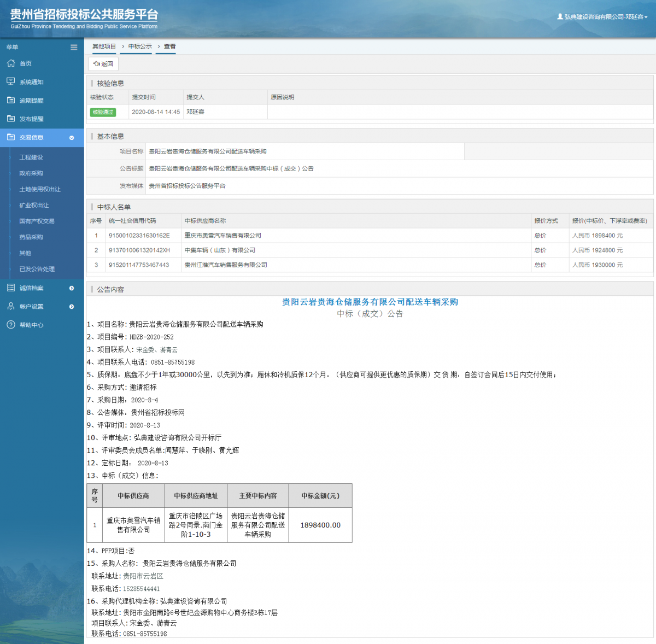Click the 返回 back button

[103, 64]
